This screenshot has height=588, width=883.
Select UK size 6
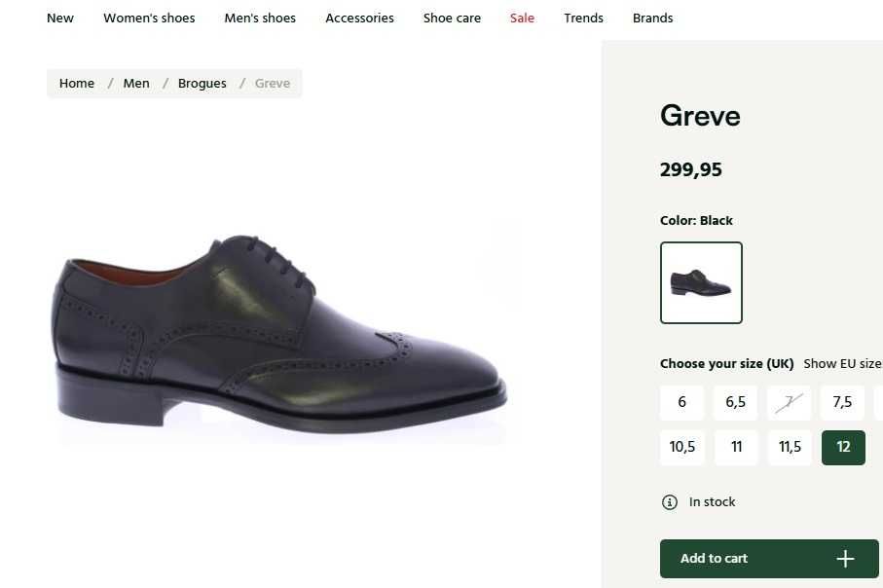(x=682, y=403)
